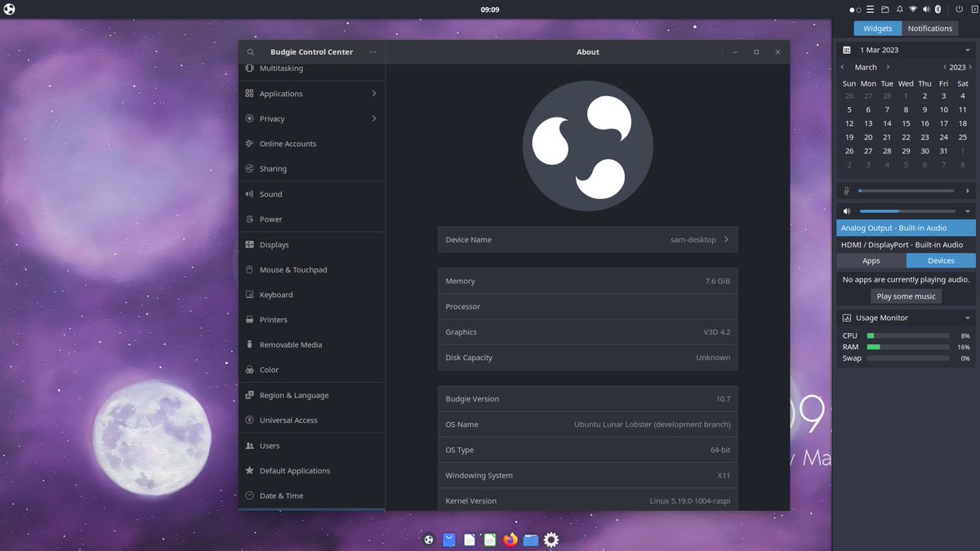Viewport: 980px width, 551px height.
Task: Expand the microphone input devices arrow
Action: coord(968,191)
